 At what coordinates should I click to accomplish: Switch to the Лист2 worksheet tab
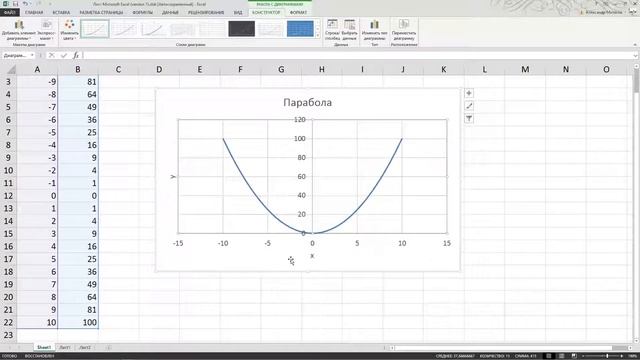point(85,347)
